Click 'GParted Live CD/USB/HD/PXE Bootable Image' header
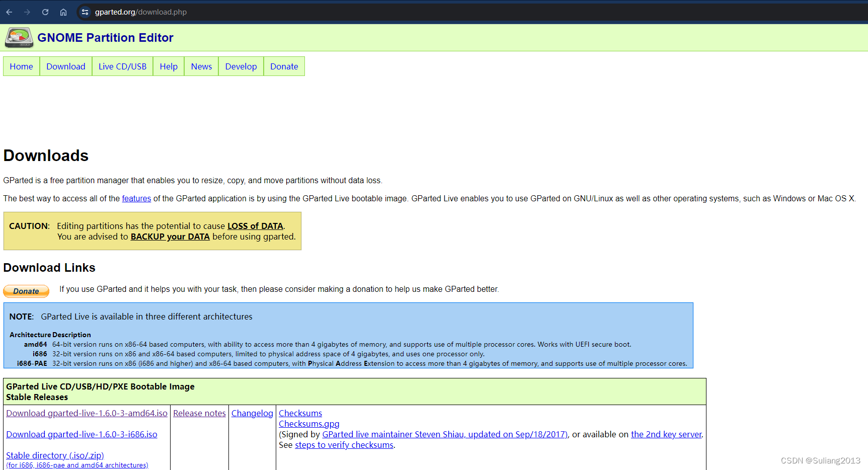 pos(100,386)
